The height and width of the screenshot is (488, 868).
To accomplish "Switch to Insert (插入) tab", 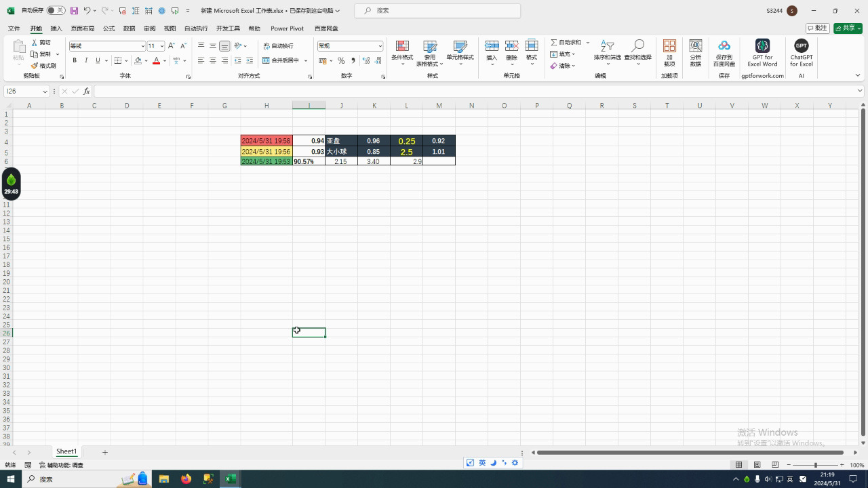I will 56,28.
